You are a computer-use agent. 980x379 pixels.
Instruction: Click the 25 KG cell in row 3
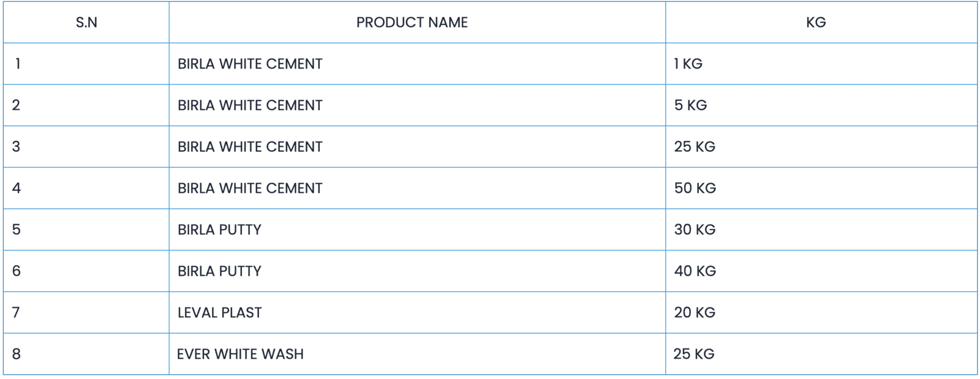pos(695,147)
